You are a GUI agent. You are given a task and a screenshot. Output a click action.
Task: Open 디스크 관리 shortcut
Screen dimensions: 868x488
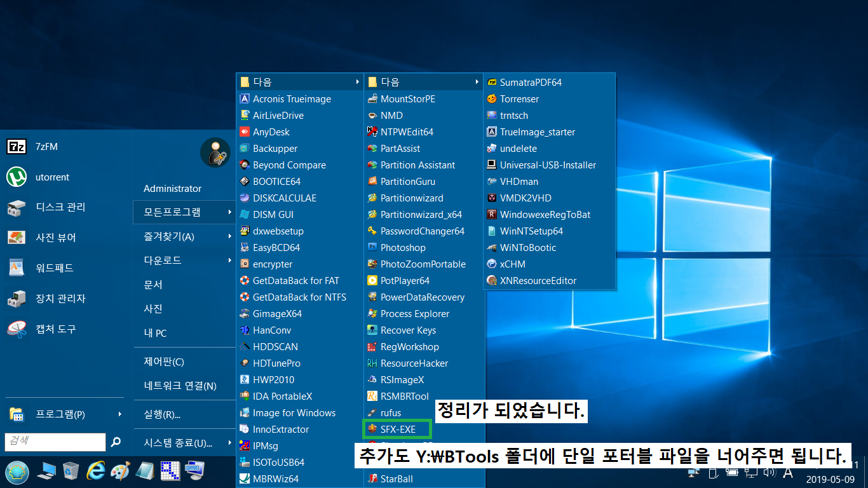46,207
